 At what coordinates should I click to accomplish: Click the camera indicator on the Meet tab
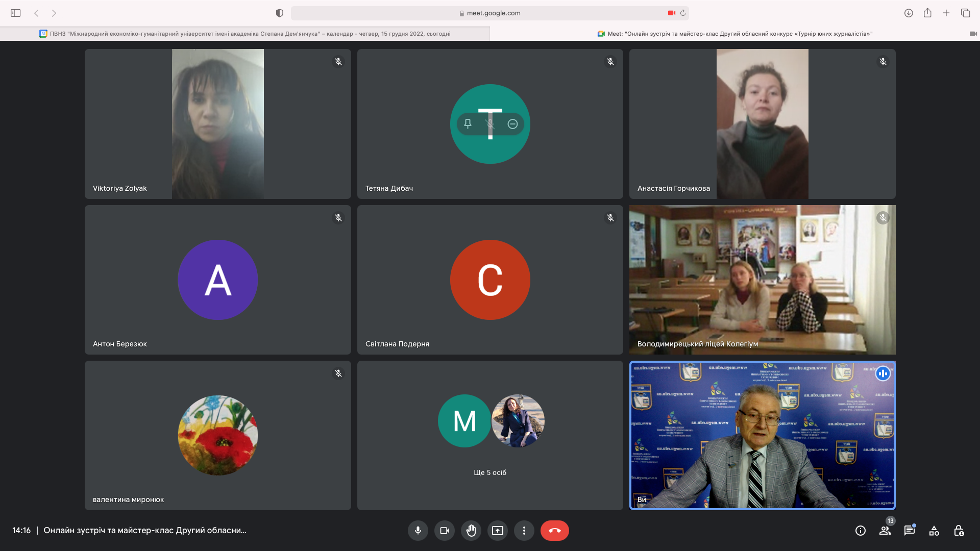(973, 34)
